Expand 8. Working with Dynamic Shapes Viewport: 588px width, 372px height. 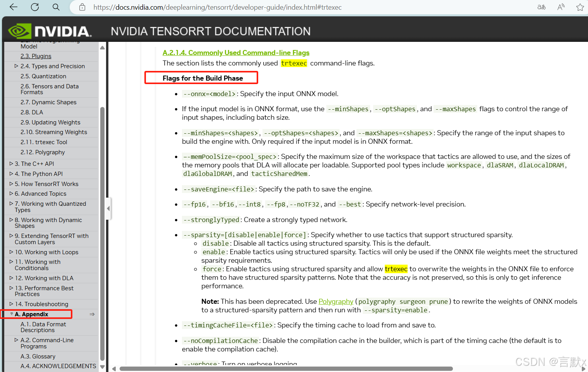(11, 220)
